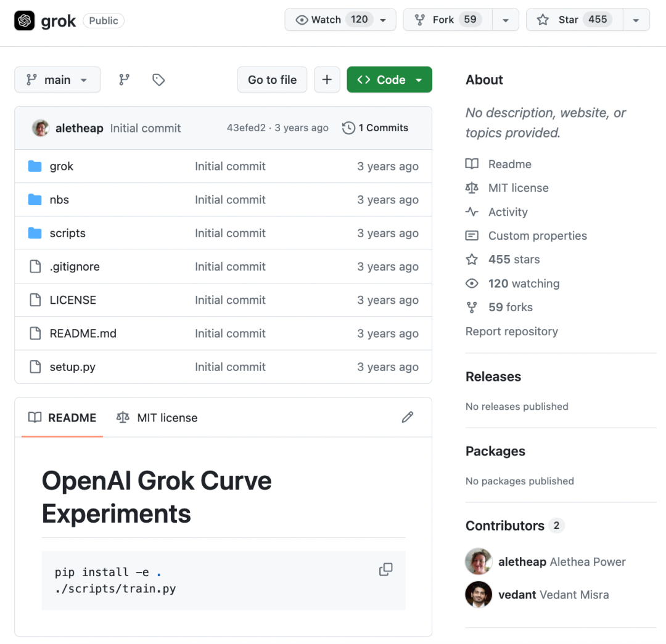Image resolution: width=666 pixels, height=644 pixels.
Task: Open the grok folder
Action: coord(62,166)
